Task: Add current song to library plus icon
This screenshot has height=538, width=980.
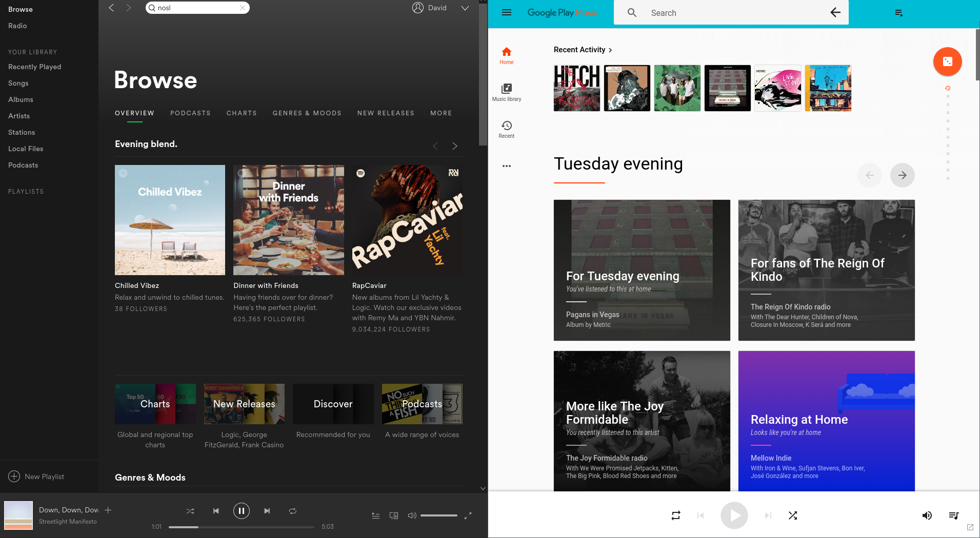Action: 108,510
